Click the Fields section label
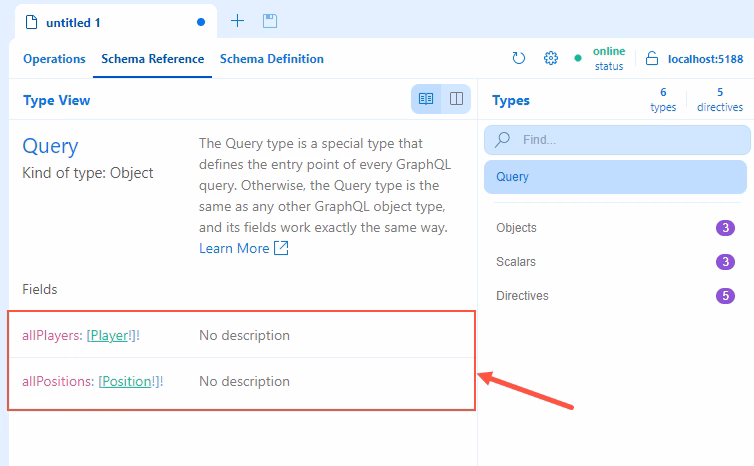This screenshot has height=466, width=754. [40, 289]
